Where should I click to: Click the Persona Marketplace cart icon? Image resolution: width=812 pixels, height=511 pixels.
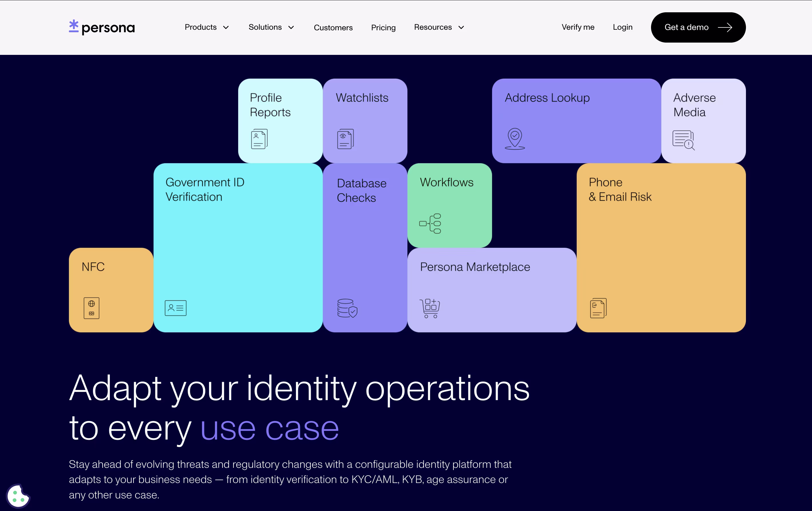(430, 308)
